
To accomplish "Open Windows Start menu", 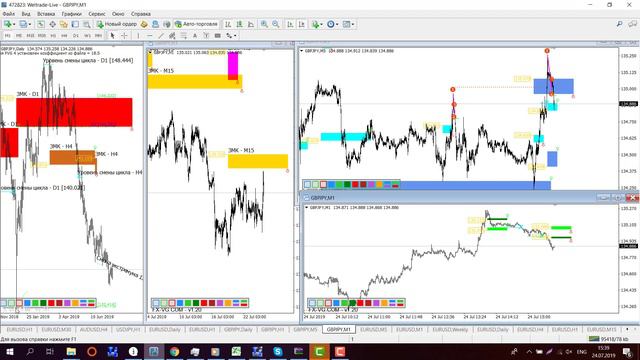I will tap(9, 351).
